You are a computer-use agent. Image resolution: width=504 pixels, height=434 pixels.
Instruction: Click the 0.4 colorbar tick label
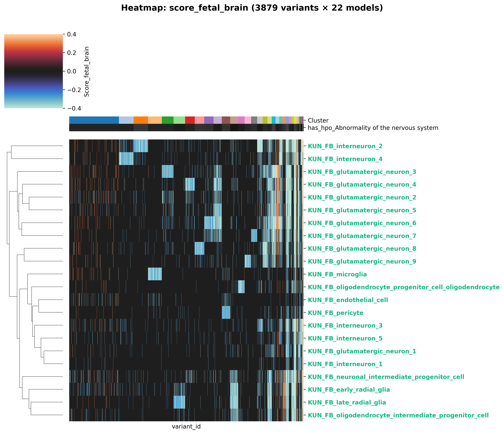[71, 35]
